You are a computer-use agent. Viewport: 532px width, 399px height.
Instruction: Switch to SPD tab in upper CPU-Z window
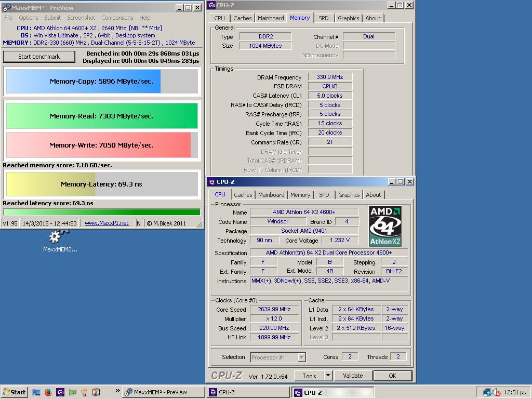click(x=323, y=18)
